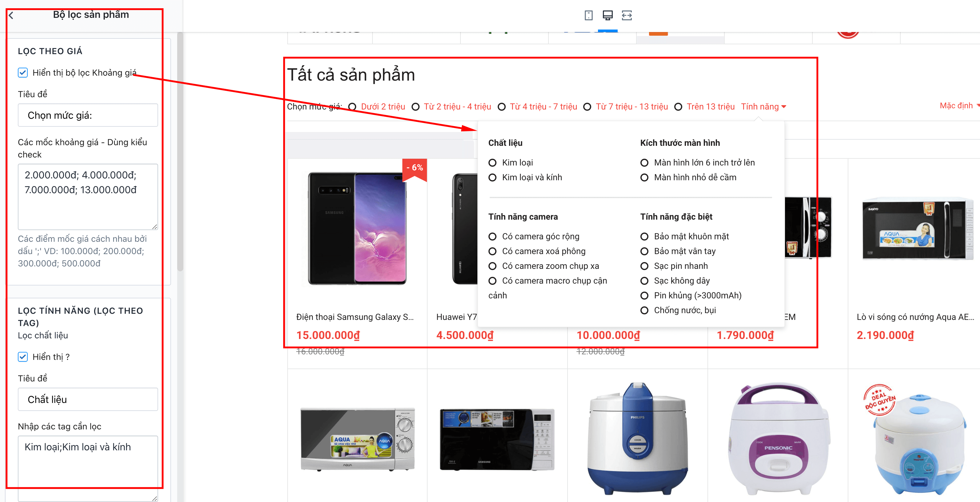Select Kim loại material option

click(492, 163)
